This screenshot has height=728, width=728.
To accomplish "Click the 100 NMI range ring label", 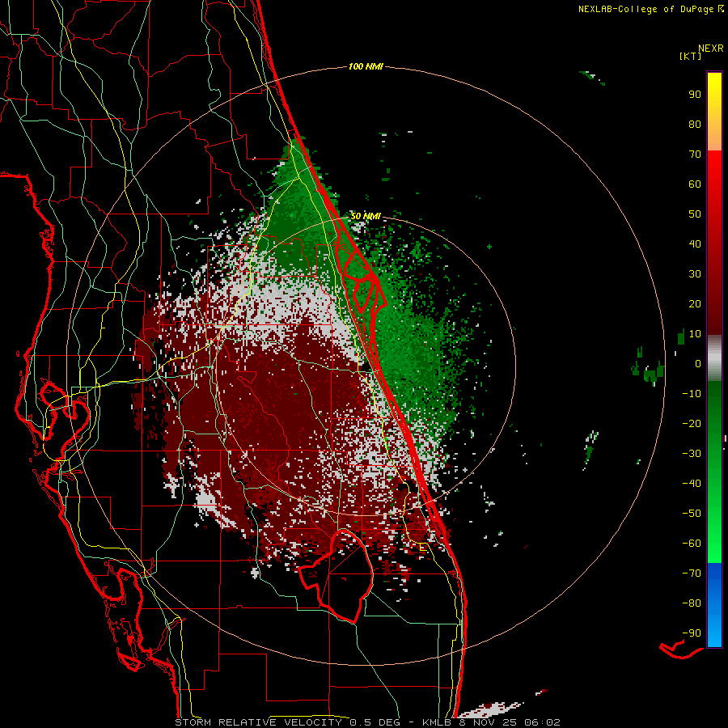I will tap(366, 66).
